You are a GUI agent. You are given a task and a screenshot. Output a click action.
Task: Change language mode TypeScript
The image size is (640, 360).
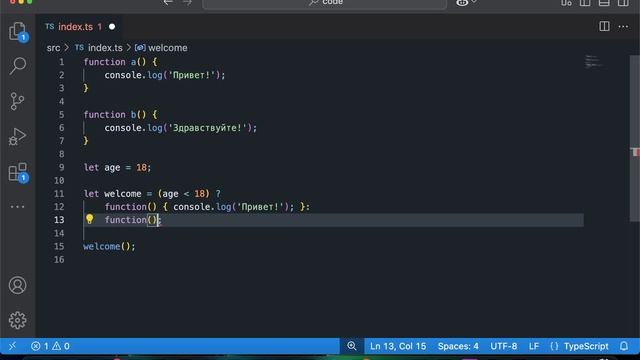(x=586, y=346)
